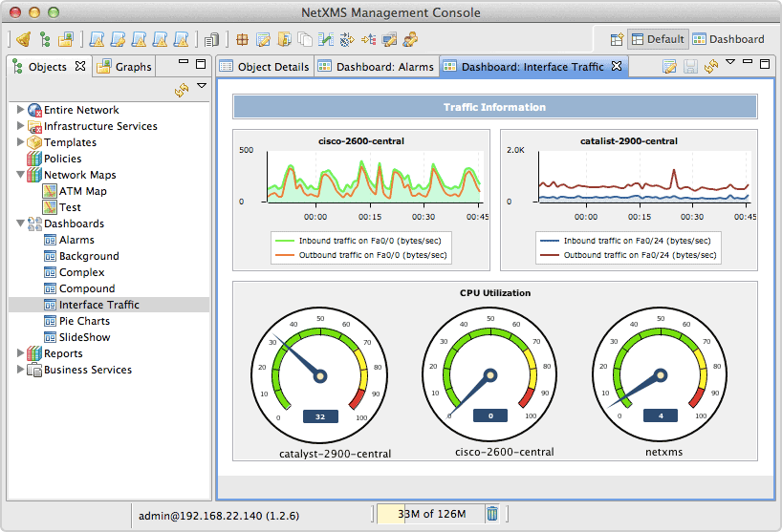Open the Compound dashboard
Image resolution: width=782 pixels, height=532 pixels.
point(79,288)
